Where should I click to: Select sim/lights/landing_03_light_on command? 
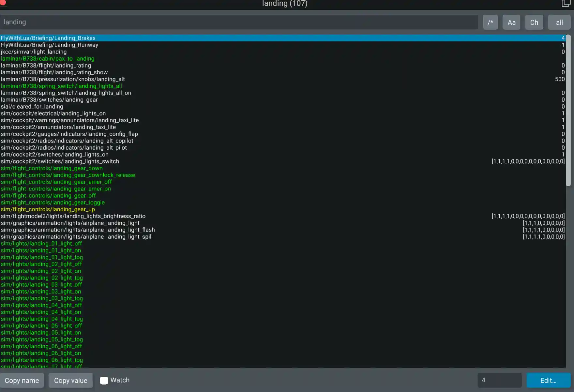tap(283, 291)
